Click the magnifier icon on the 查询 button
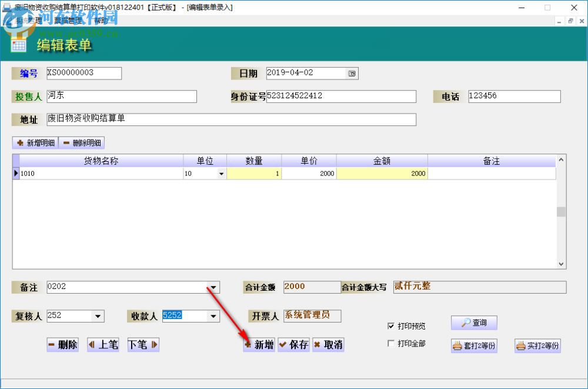Screen dimensions: 588x389 465,322
